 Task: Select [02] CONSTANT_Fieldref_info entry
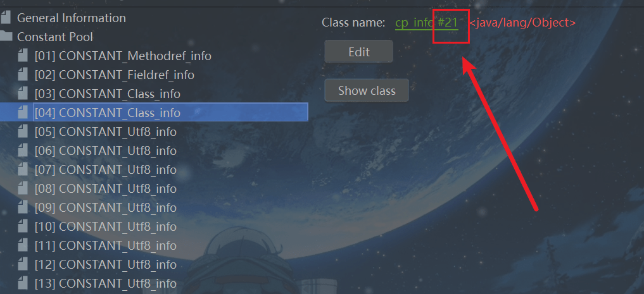tap(115, 75)
